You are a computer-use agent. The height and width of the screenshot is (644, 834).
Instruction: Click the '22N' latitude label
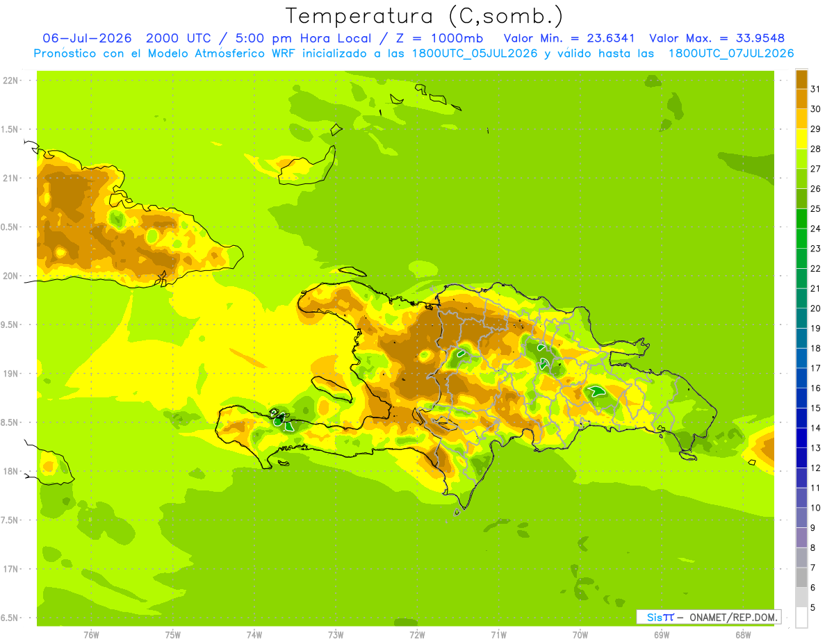pyautogui.click(x=11, y=80)
